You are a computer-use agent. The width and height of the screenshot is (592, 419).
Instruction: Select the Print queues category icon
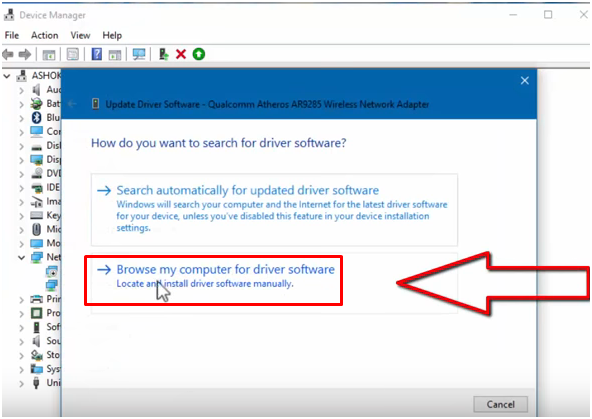pyautogui.click(x=37, y=299)
